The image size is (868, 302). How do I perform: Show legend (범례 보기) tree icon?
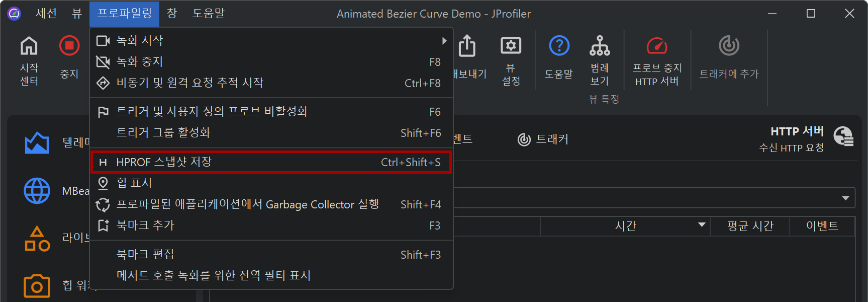(x=600, y=46)
